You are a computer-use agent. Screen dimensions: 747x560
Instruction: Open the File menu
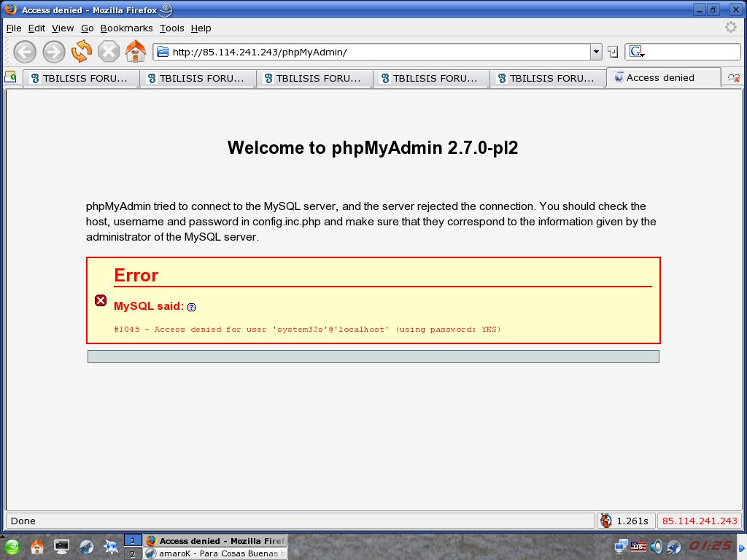pyautogui.click(x=14, y=28)
